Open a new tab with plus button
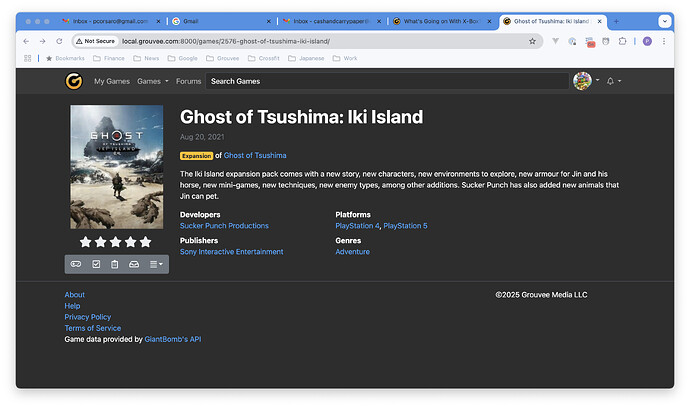The image size is (690, 408). click(x=616, y=21)
